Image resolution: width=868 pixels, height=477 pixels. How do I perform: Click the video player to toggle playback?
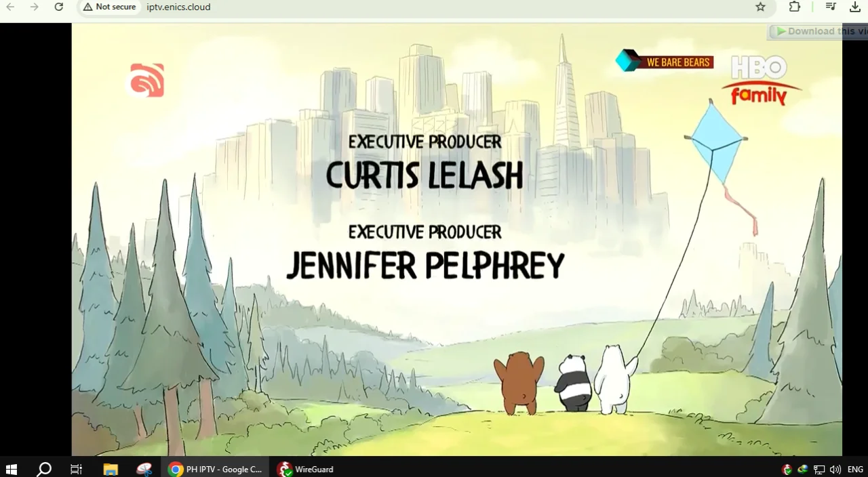[457, 239]
